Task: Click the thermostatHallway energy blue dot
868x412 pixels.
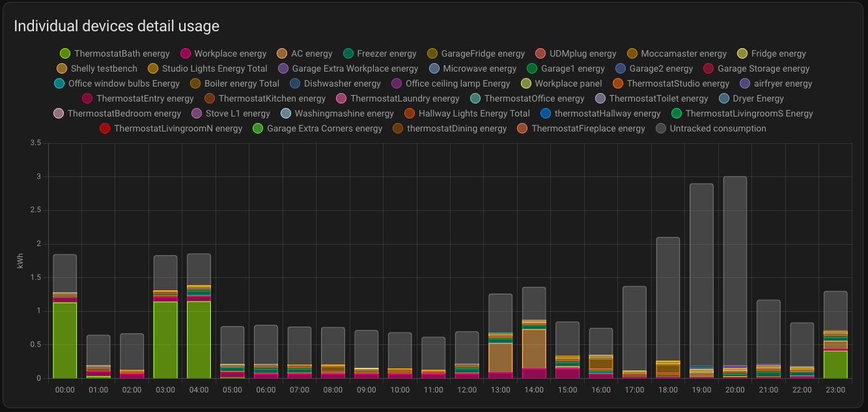Action: (546, 114)
